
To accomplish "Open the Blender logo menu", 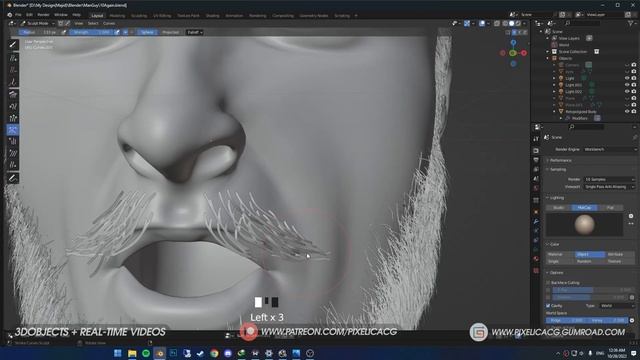I will 9,15.
